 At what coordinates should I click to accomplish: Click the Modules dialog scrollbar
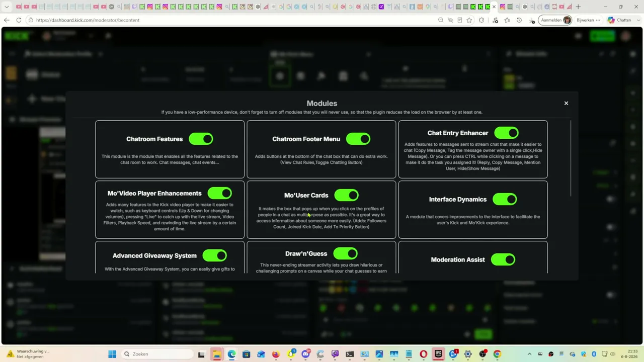tap(571, 158)
